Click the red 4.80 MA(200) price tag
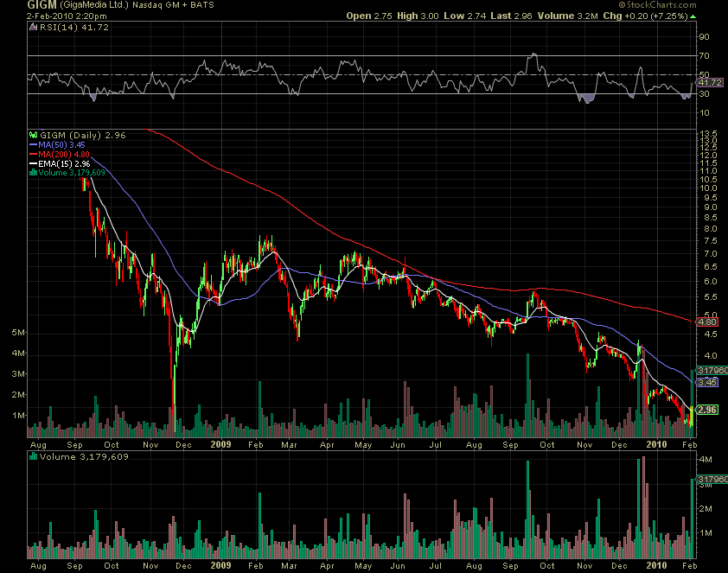This screenshot has height=573, width=728. tap(707, 322)
